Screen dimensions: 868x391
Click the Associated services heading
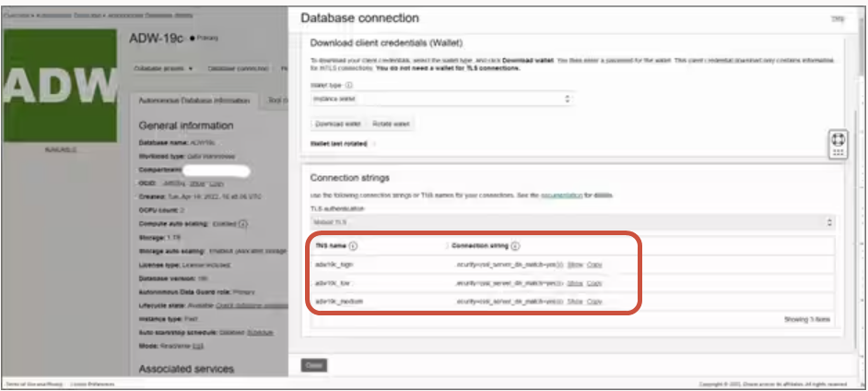[x=186, y=369]
